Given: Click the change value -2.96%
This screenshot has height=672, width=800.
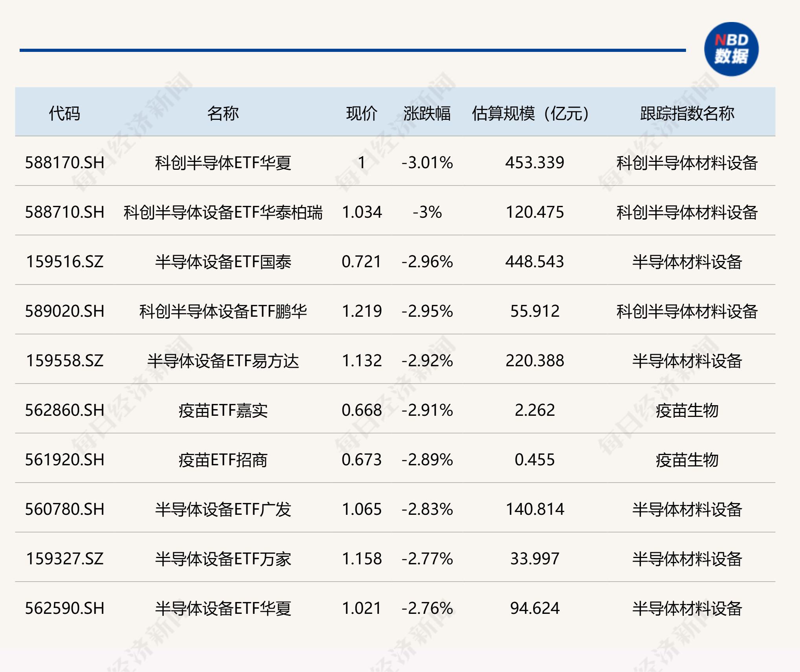Looking at the screenshot, I should coord(427,262).
